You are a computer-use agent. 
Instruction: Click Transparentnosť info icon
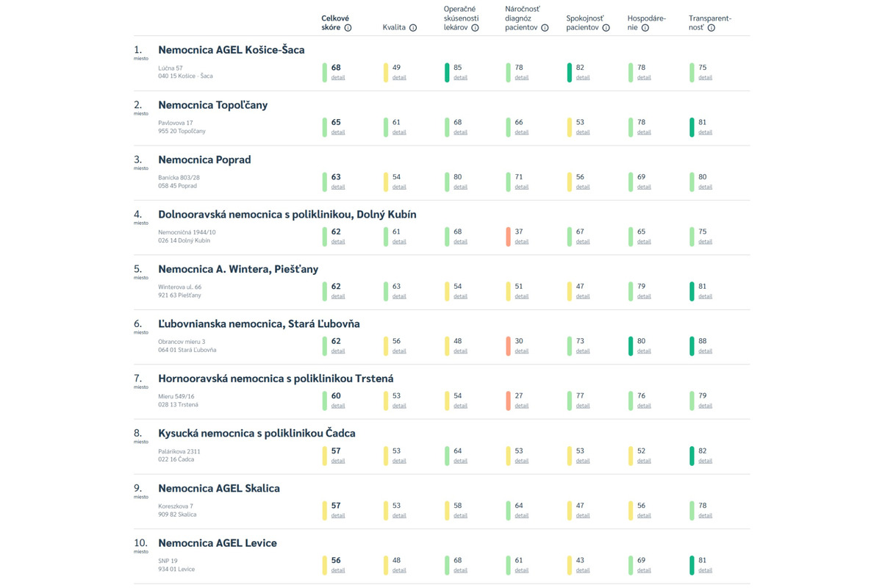coord(711,28)
